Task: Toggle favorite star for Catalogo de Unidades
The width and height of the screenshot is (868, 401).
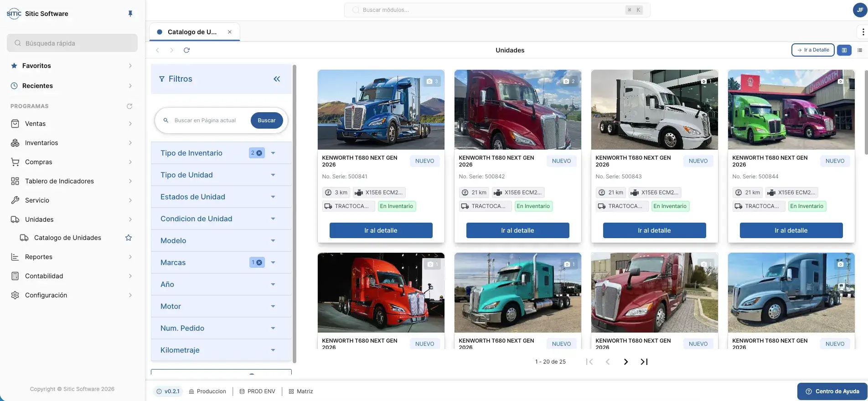Action: 129,238
